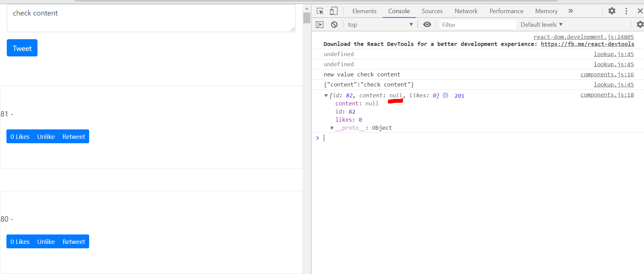Image resolution: width=644 pixels, height=274 pixels.
Task: Collapse the logged object with id 82
Action: click(x=326, y=96)
